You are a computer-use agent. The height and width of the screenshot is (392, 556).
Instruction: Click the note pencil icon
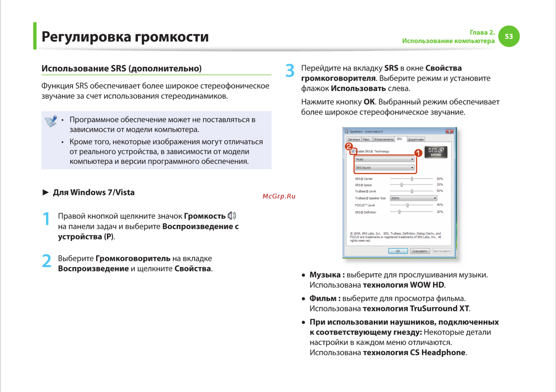click(51, 121)
